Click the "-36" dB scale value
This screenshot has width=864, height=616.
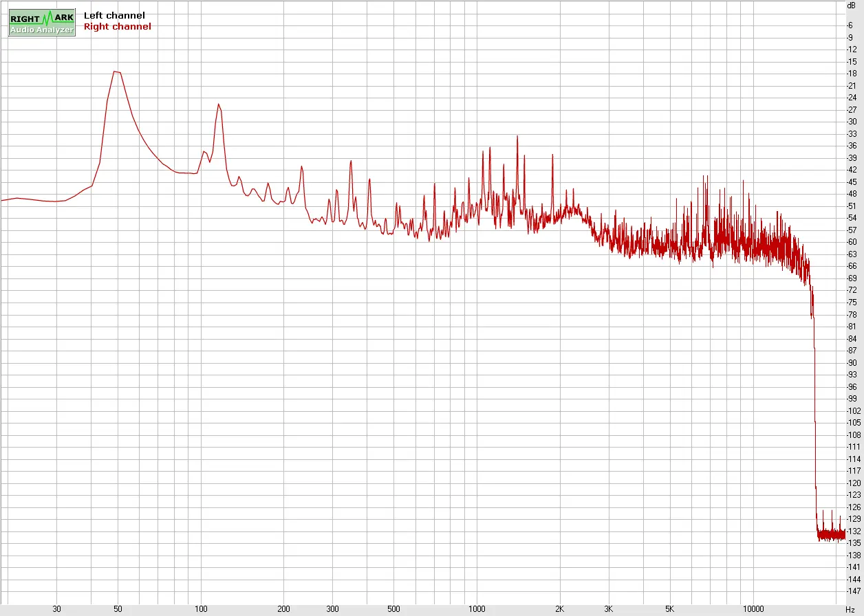click(x=854, y=146)
